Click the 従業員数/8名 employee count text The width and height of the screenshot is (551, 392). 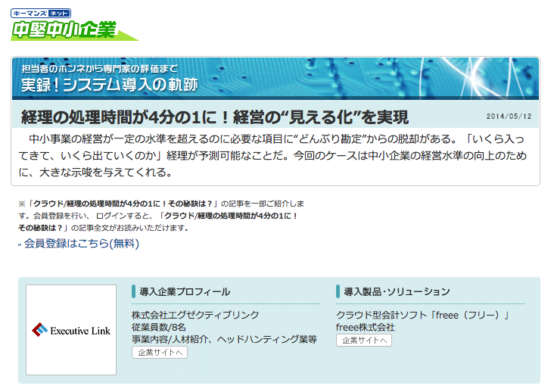pos(159,327)
